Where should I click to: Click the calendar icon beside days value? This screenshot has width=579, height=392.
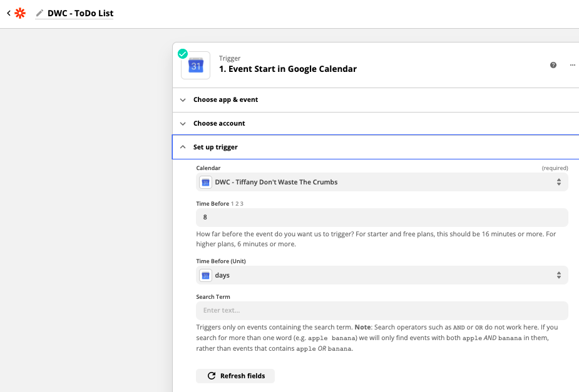(x=206, y=276)
